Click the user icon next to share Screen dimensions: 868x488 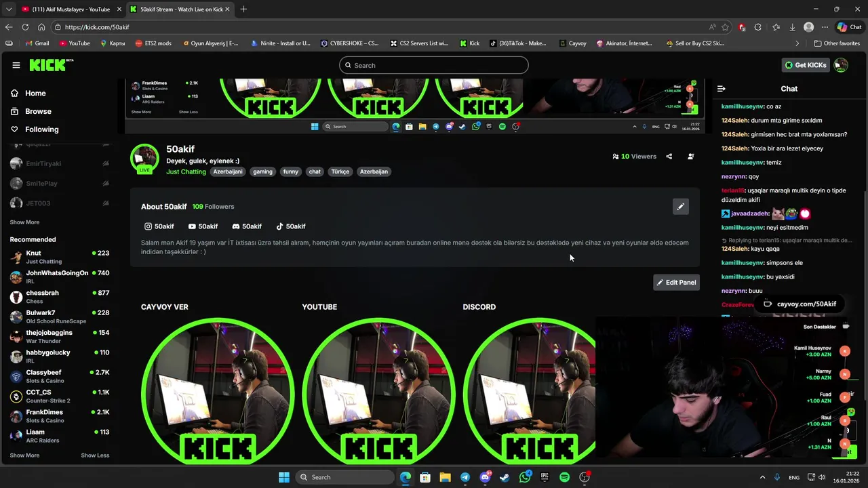(x=691, y=157)
